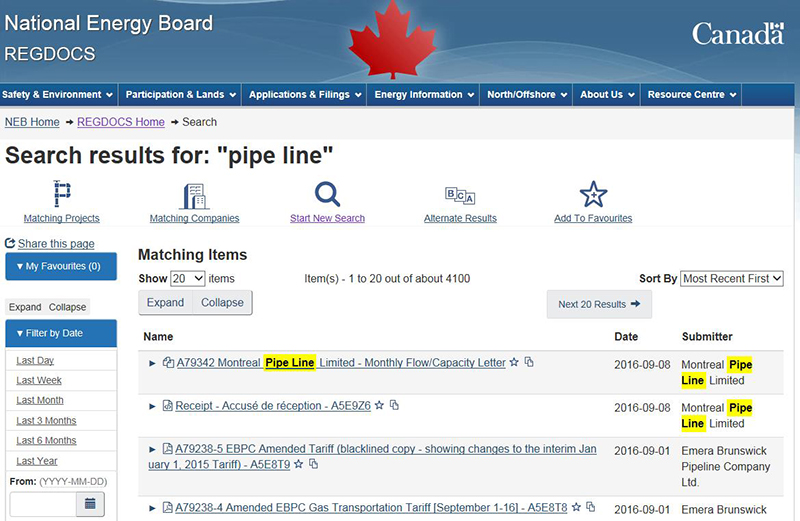Image resolution: width=800 pixels, height=521 pixels.
Task: Click the sidebar Collapse link
Action: (x=67, y=307)
